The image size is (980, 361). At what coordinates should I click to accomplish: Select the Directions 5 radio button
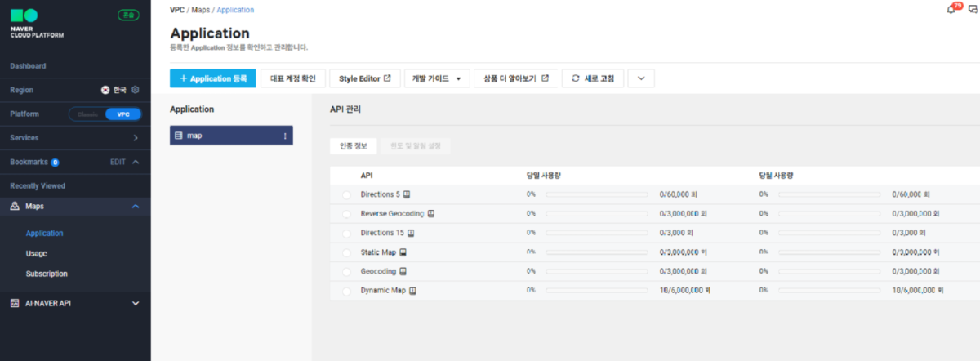(346, 195)
